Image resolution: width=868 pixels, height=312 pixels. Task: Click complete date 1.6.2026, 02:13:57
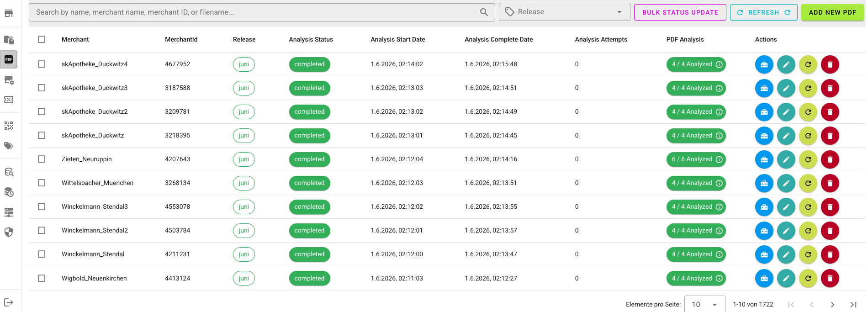(491, 230)
